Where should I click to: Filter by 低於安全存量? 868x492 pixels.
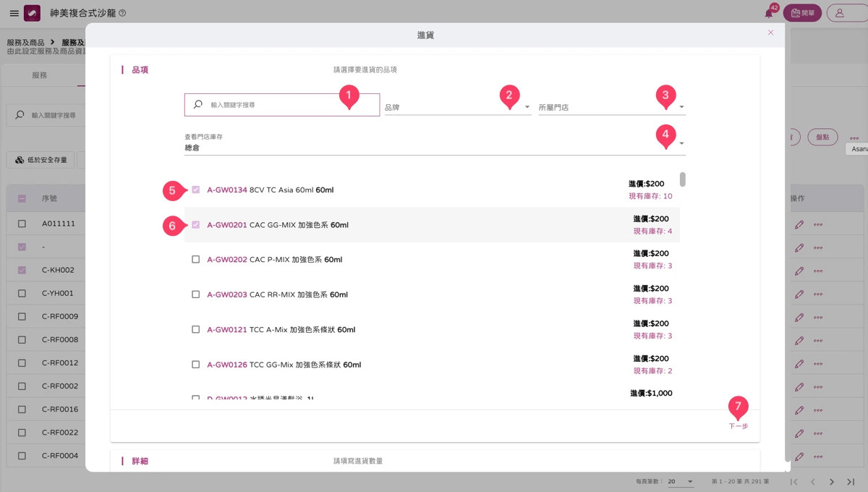pyautogui.click(x=41, y=160)
